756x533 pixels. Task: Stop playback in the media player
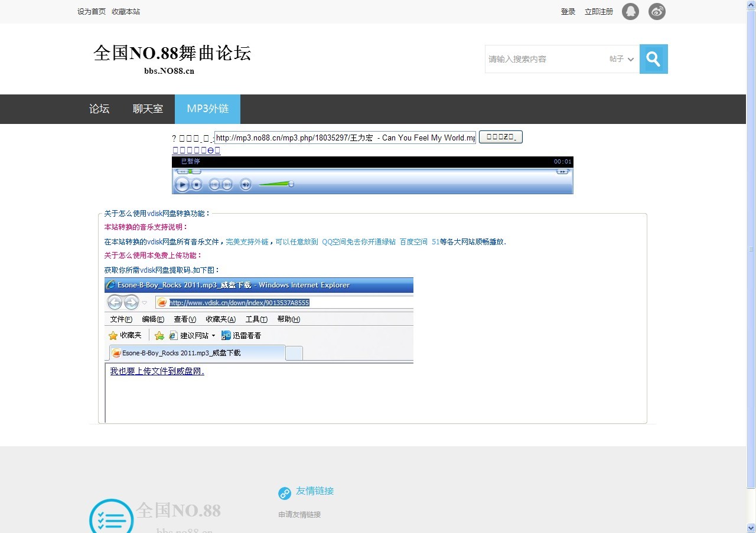coord(197,185)
